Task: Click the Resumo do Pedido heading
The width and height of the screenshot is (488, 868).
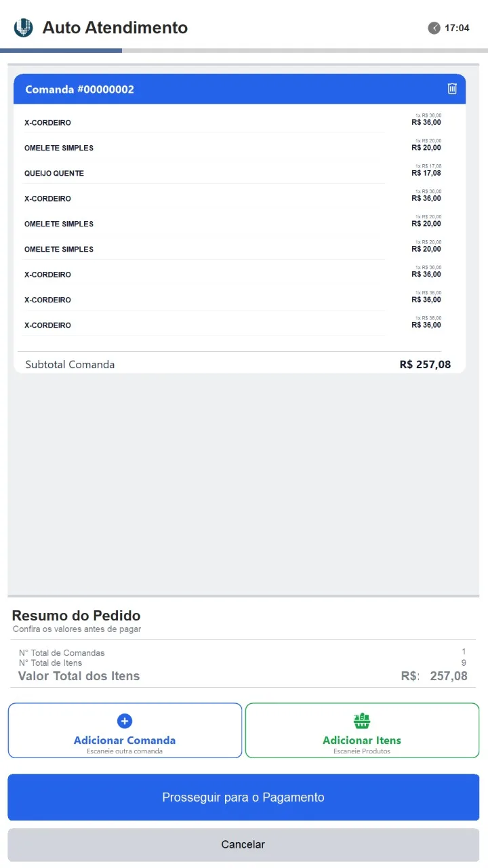Action: pos(76,616)
